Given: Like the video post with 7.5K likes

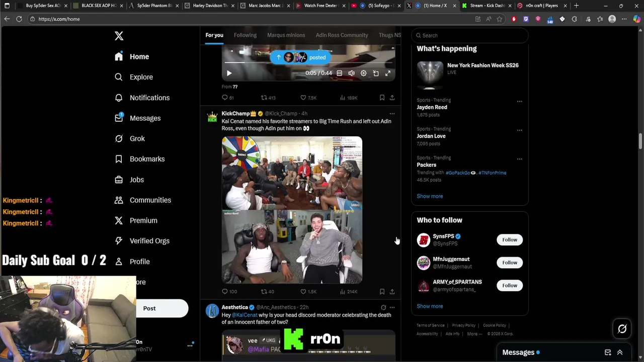Looking at the screenshot, I should 308,98.
